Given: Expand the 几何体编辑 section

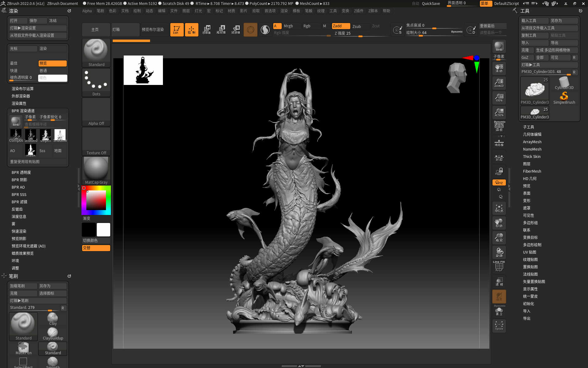Looking at the screenshot, I should pos(532,134).
